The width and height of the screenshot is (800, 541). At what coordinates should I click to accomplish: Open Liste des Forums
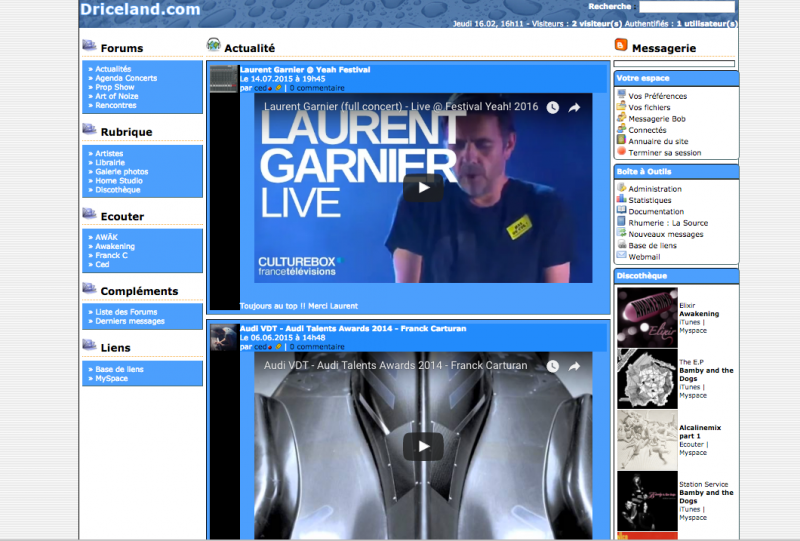click(126, 312)
